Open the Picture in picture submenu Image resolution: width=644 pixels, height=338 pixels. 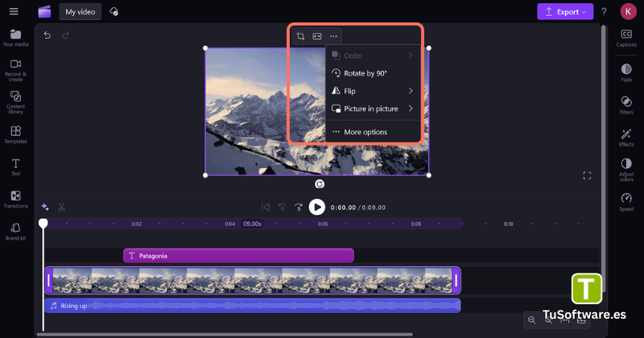[373, 109]
